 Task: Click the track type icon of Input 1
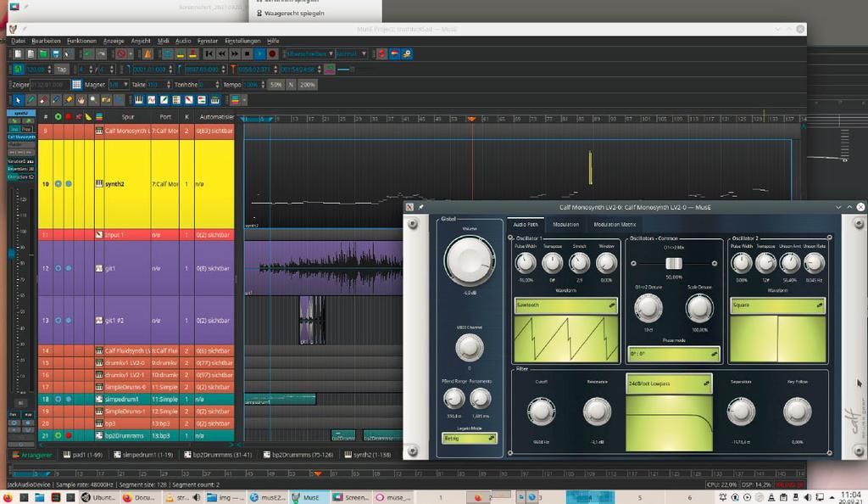pyautogui.click(x=99, y=235)
